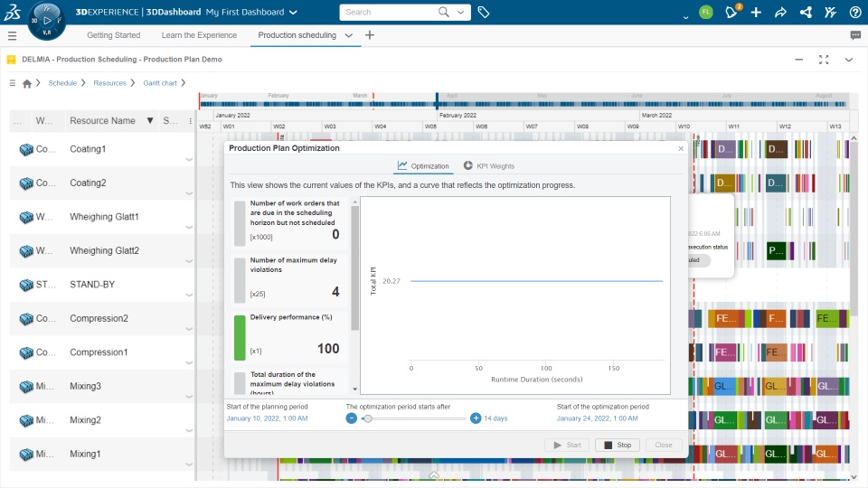Switch to Getting Started tab
Viewport: 868px width, 488px height.
[x=114, y=35]
